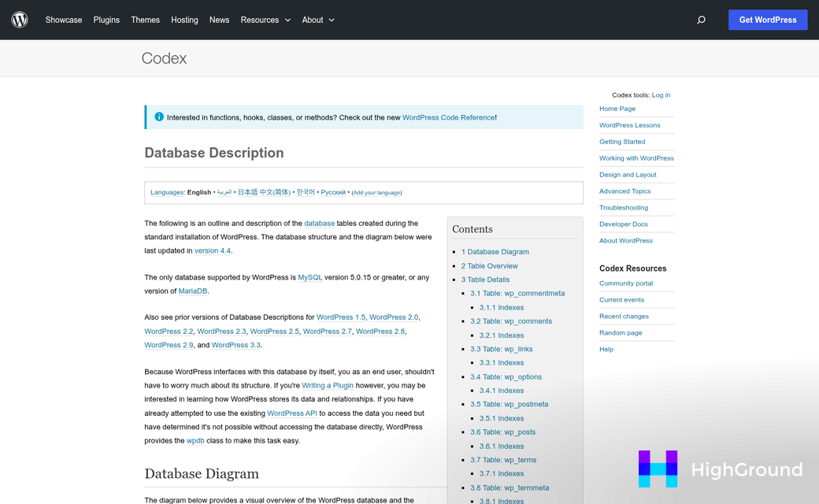Open Community portal link
This screenshot has width=819, height=504.
pos(626,283)
